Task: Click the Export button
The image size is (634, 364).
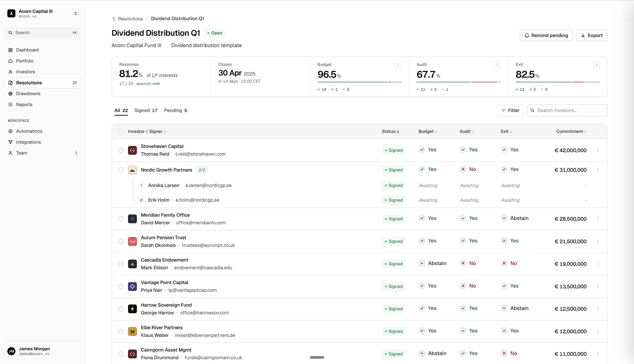Action: point(591,36)
